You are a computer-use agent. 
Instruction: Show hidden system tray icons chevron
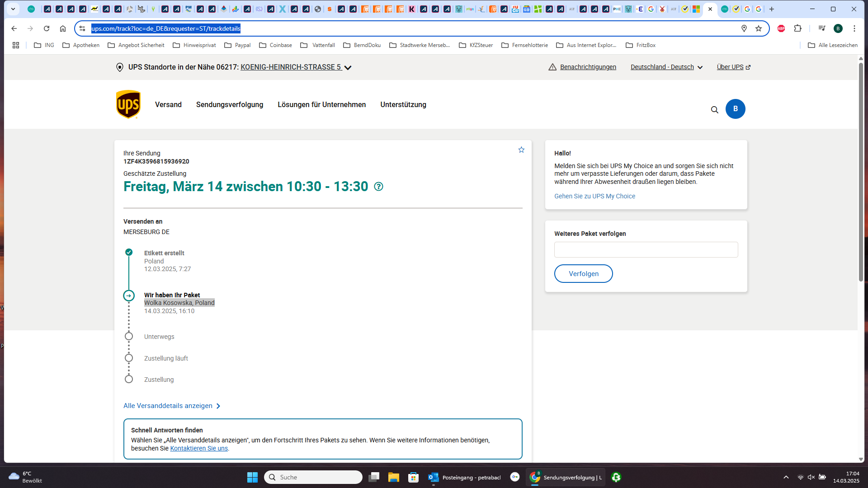pos(786,477)
